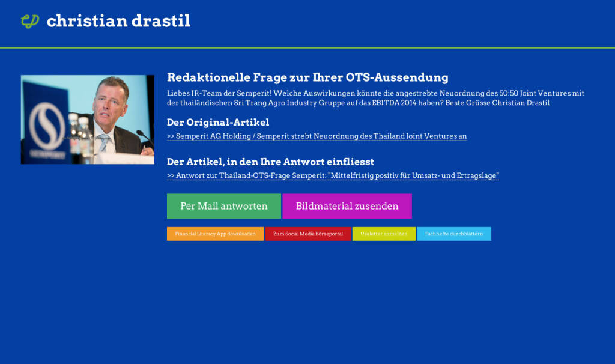Image resolution: width=615 pixels, height=364 pixels.
Task: Click the ">>" arrows before Antwort zur Thailand
Action: pos(171,176)
